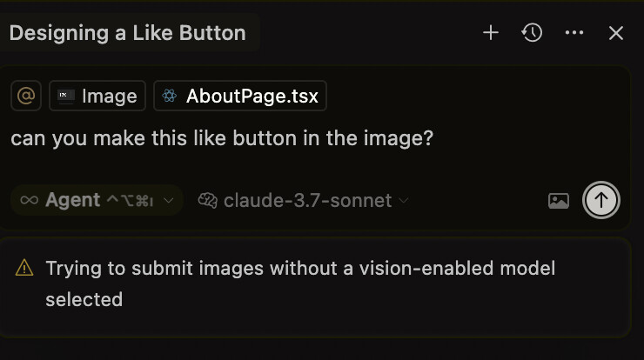The image size is (644, 360).
Task: Close the chat panel with the X
Action: pyautogui.click(x=616, y=33)
